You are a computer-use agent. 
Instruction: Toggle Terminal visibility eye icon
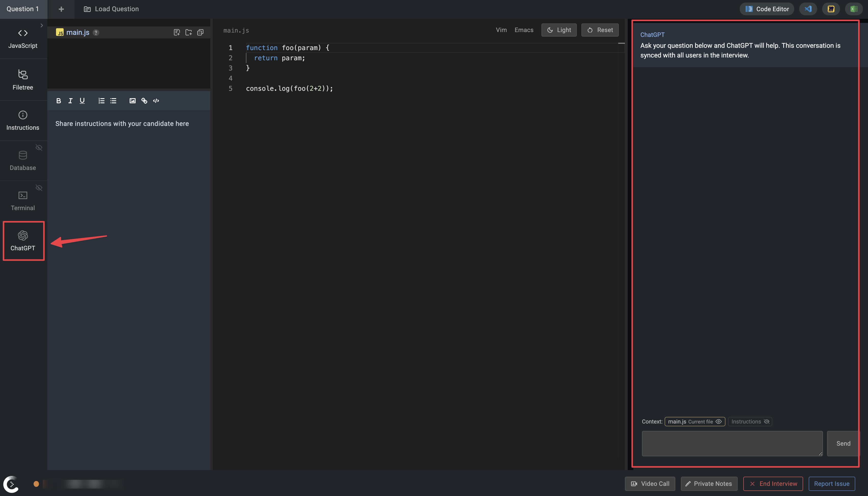(39, 188)
